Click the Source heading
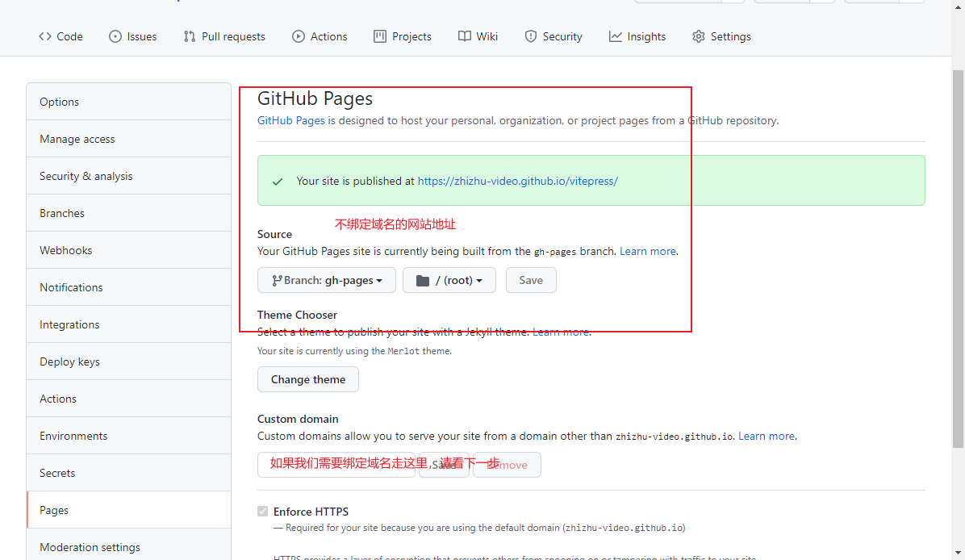Screen dimensions: 965x560 coord(274,235)
